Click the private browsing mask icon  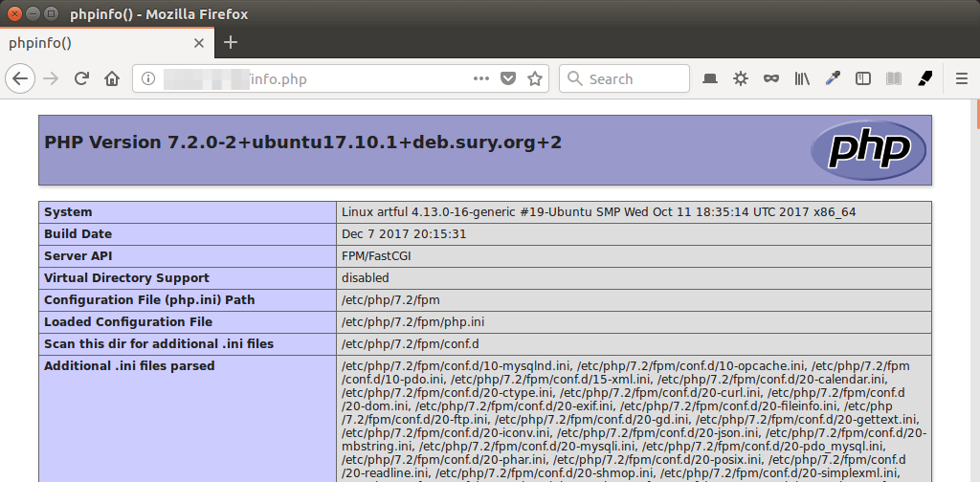[x=770, y=78]
